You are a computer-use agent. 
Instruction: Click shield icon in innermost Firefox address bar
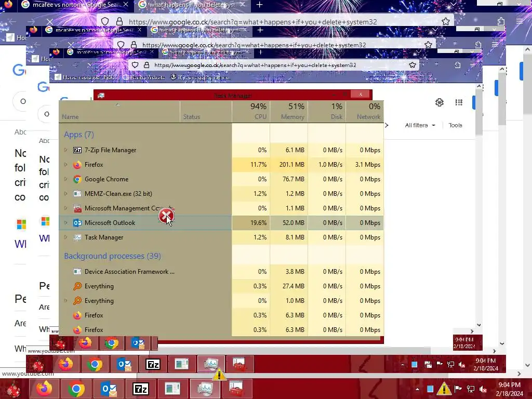135,65
